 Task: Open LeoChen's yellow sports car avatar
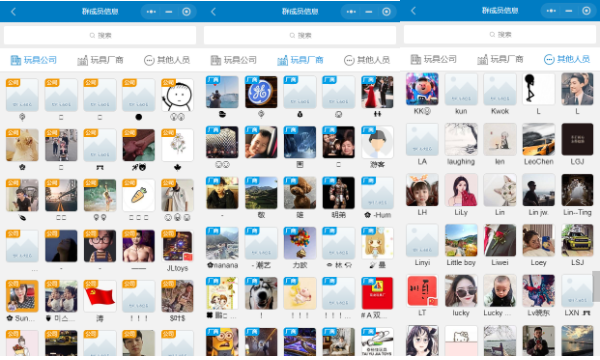pyautogui.click(x=538, y=139)
